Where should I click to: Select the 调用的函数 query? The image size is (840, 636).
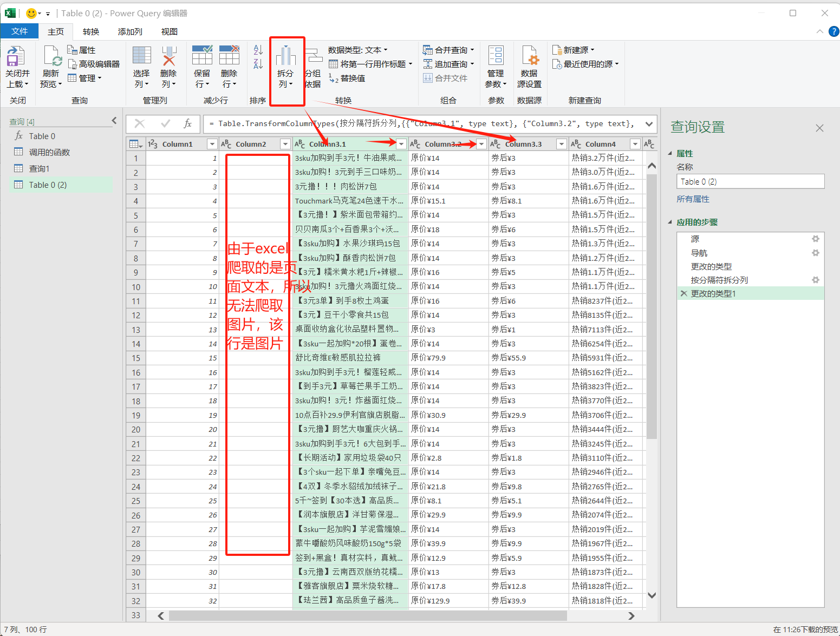coord(61,153)
